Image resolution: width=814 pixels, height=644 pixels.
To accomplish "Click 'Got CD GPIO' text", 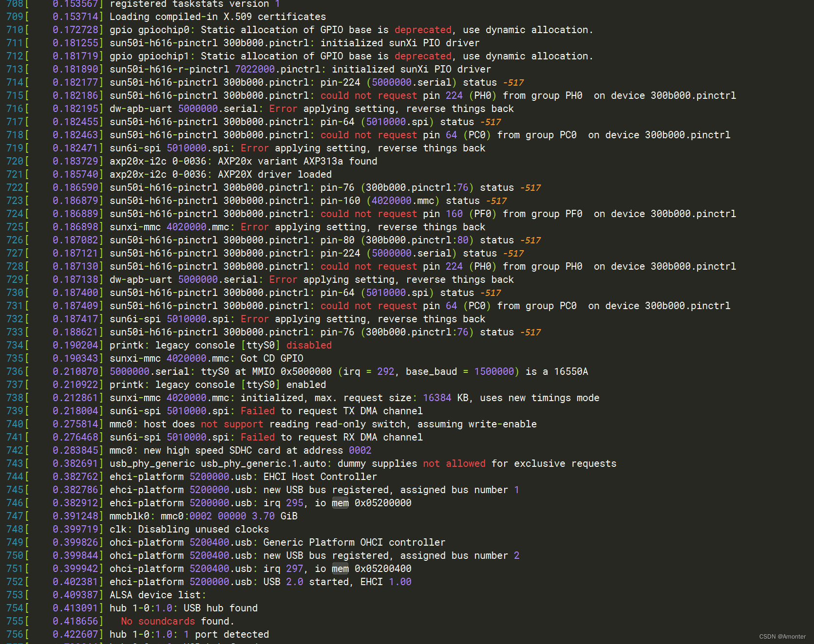I will coord(272,358).
